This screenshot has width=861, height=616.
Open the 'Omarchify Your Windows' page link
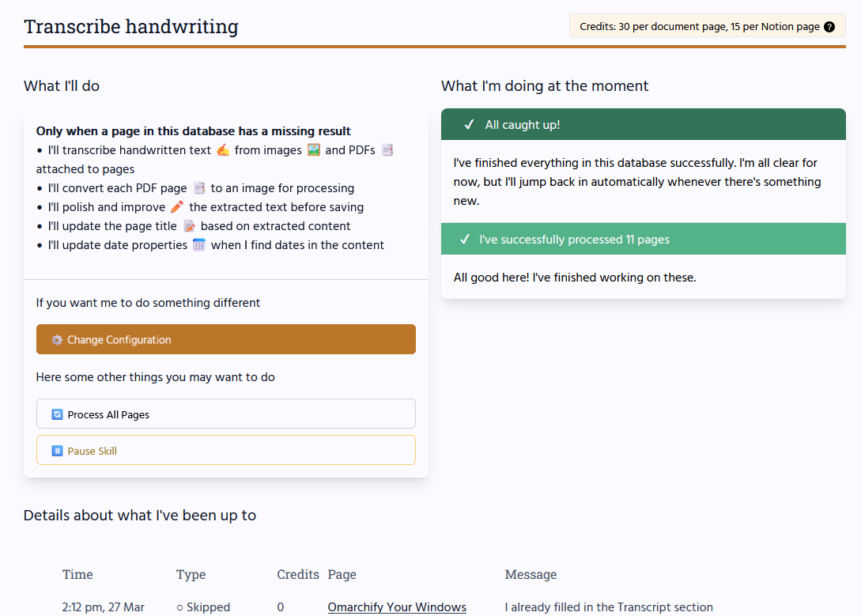click(397, 607)
